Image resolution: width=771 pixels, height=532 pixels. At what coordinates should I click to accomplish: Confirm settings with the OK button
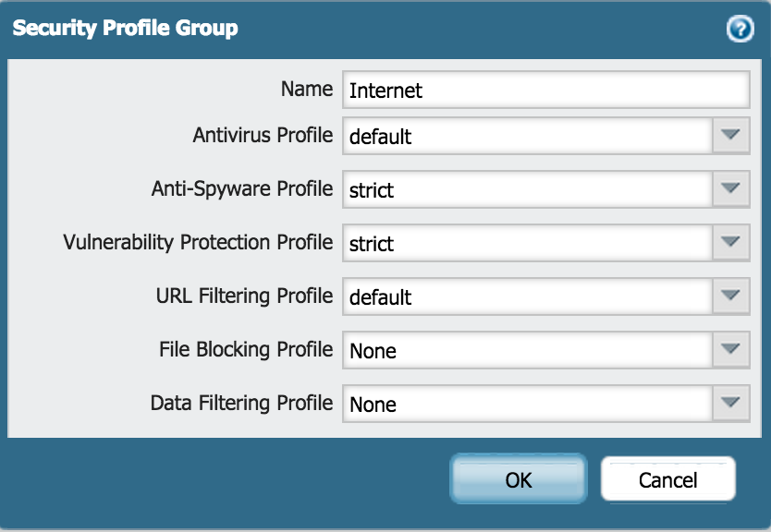point(518,479)
